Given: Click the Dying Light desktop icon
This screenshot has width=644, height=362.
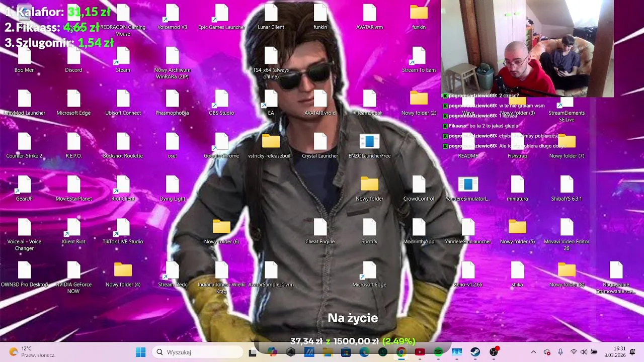Looking at the screenshot, I should point(172,188).
